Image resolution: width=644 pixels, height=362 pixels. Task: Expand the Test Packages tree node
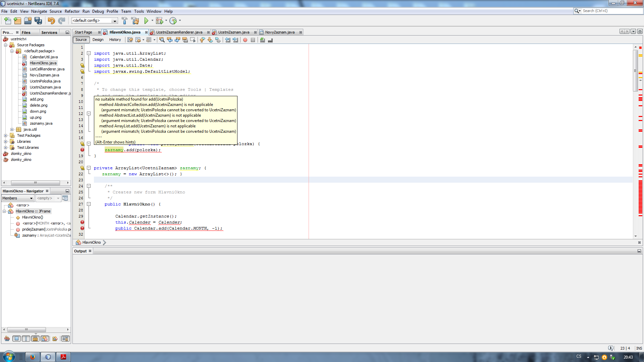click(x=6, y=136)
